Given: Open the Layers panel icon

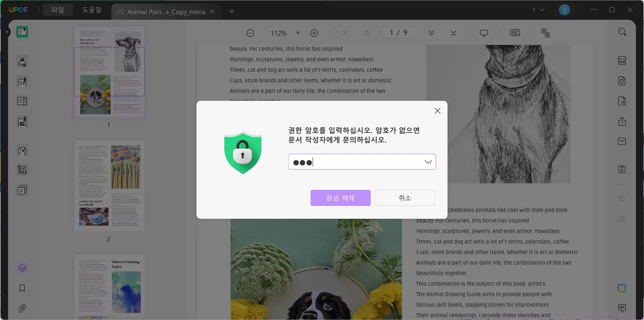Looking at the screenshot, I should [22, 268].
